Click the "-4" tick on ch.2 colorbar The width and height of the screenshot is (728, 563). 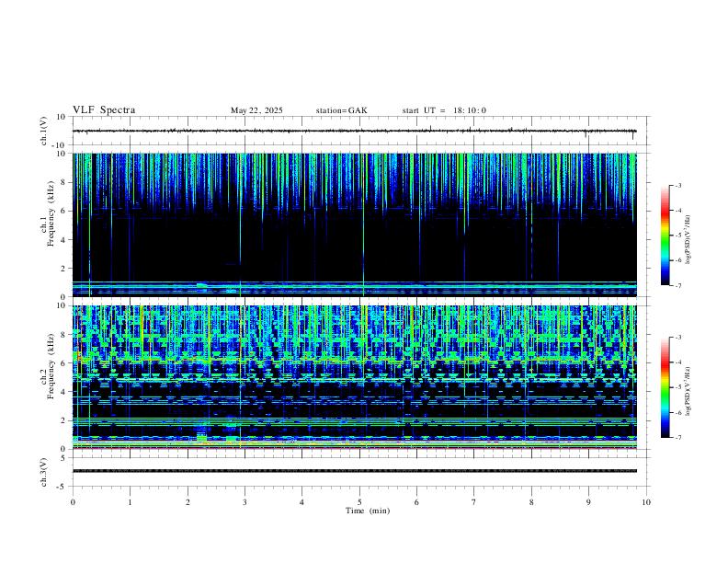(x=677, y=362)
